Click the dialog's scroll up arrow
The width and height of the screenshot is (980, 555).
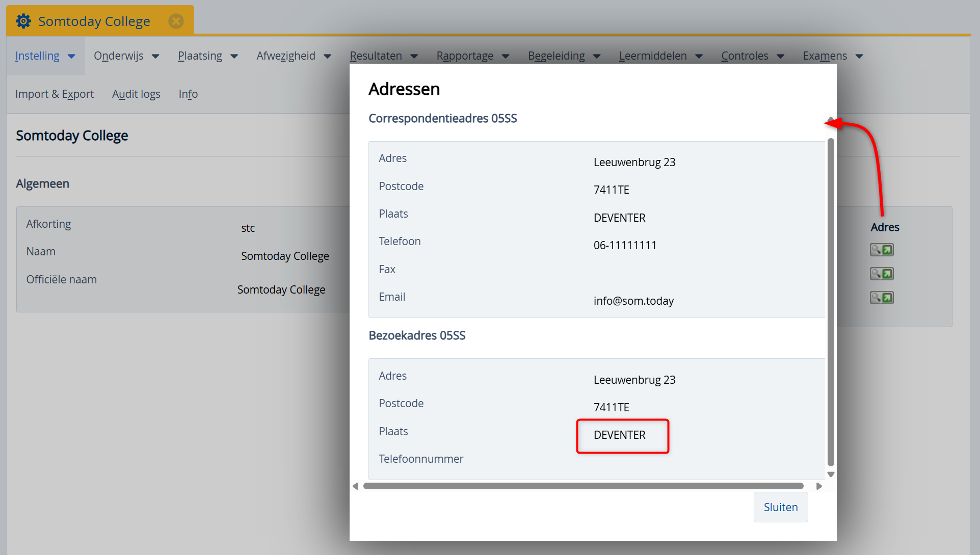click(831, 120)
